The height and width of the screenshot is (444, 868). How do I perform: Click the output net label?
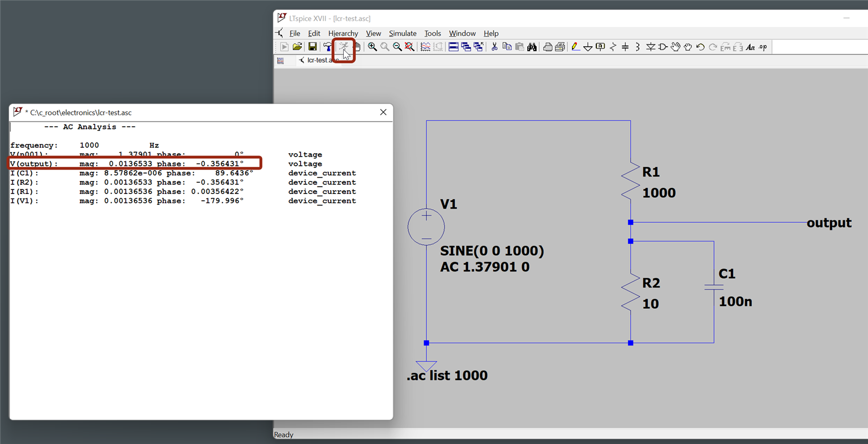(x=829, y=223)
